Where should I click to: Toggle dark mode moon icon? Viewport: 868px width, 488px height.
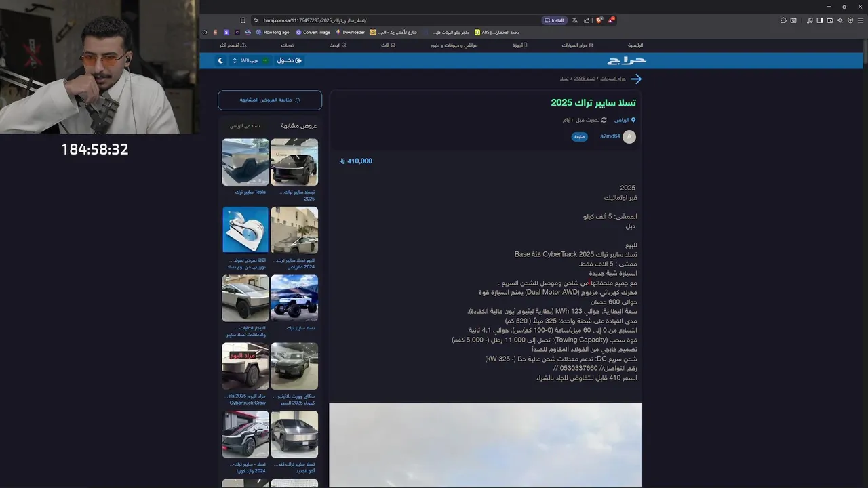click(x=221, y=60)
